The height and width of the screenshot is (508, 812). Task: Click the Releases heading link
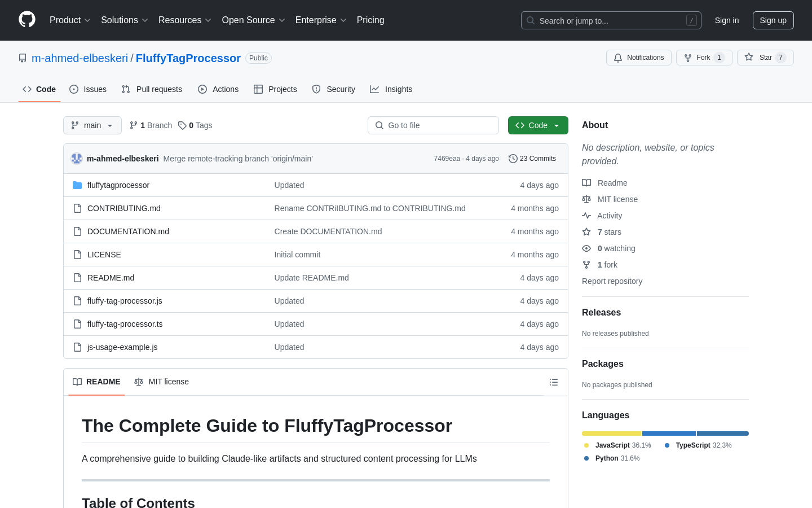point(601,313)
